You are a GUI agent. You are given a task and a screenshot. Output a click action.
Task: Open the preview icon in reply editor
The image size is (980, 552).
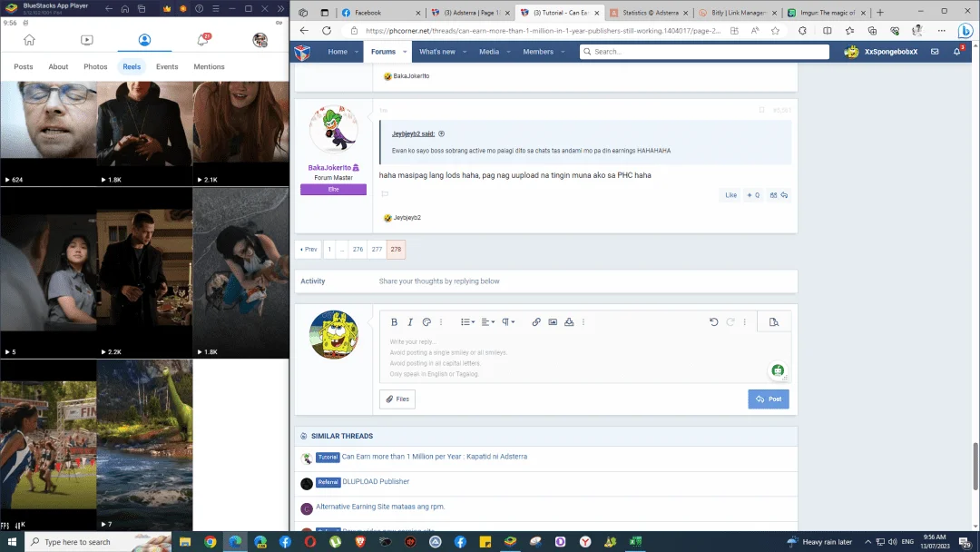pyautogui.click(x=774, y=322)
